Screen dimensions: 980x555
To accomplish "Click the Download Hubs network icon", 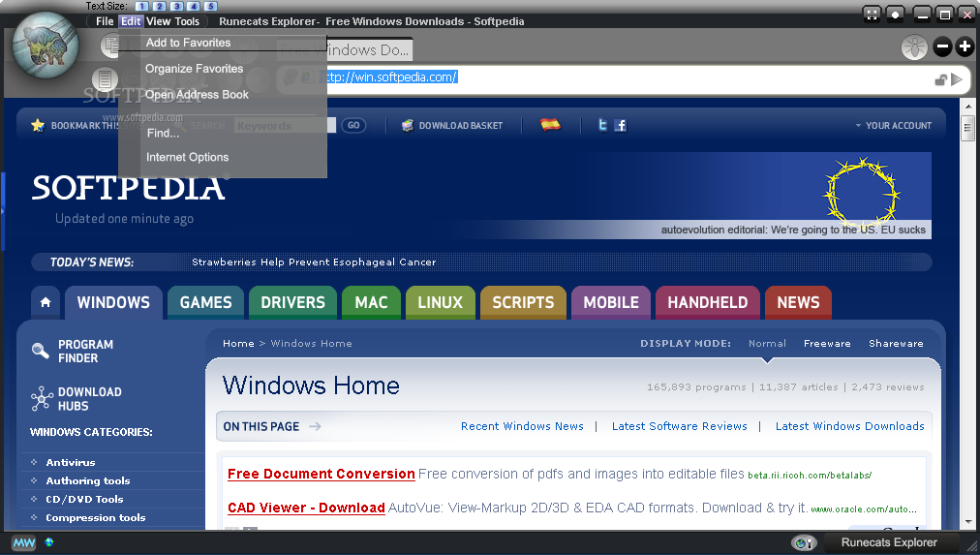I will [x=42, y=399].
